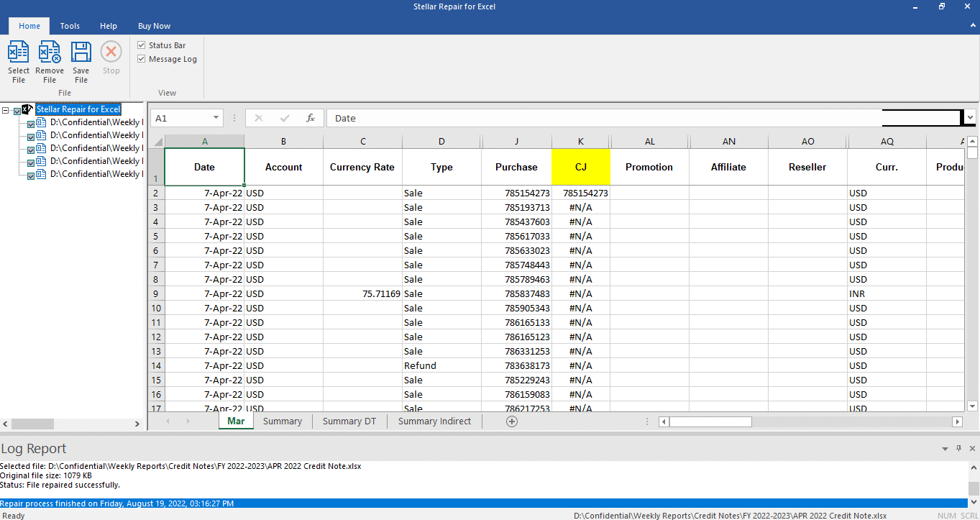
Task: Click the grid horizontal scrollbar thumb
Action: tap(710, 422)
